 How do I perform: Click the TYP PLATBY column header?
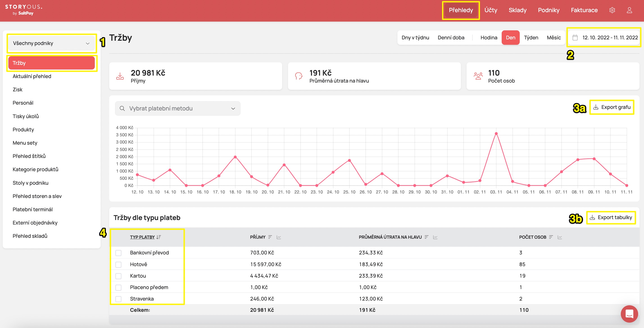pos(142,237)
